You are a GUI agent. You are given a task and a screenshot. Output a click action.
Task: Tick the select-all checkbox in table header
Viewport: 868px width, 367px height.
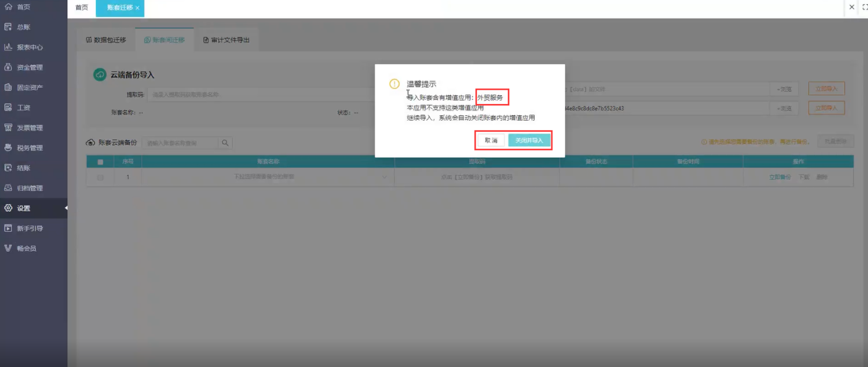[100, 162]
